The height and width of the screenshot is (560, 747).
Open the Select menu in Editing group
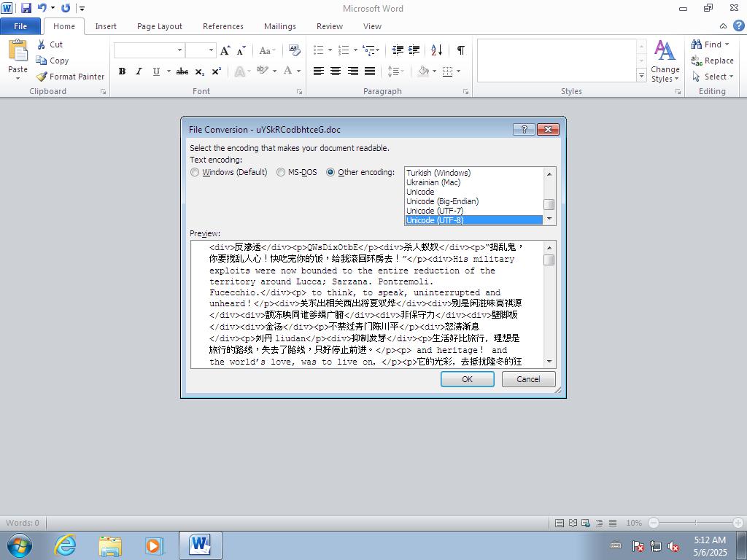(x=712, y=77)
